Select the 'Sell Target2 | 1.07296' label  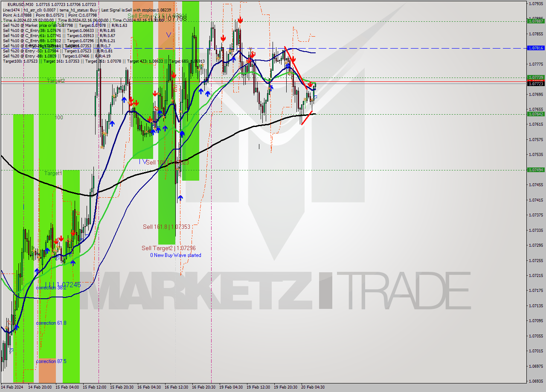(x=168, y=248)
